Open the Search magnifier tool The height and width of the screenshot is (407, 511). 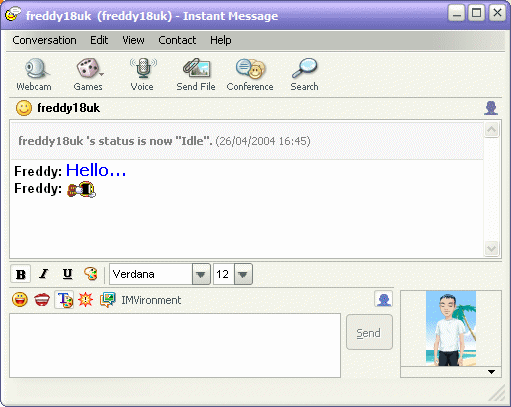(x=304, y=75)
